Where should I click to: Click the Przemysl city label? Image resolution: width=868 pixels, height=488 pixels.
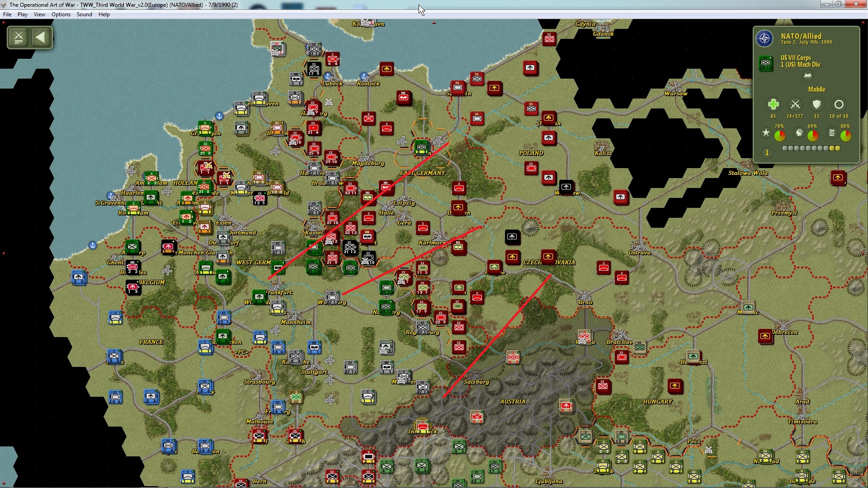[784, 213]
